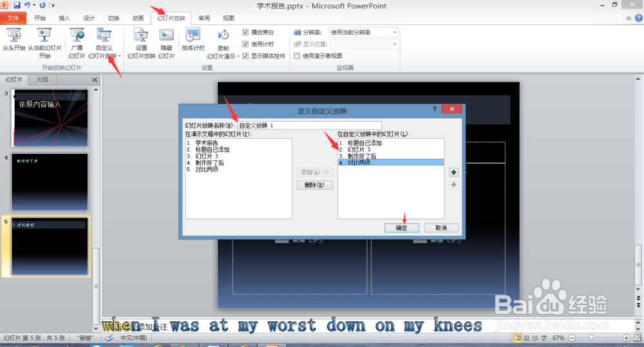
Task: Switch to Reading view icon
Action: click(535, 338)
